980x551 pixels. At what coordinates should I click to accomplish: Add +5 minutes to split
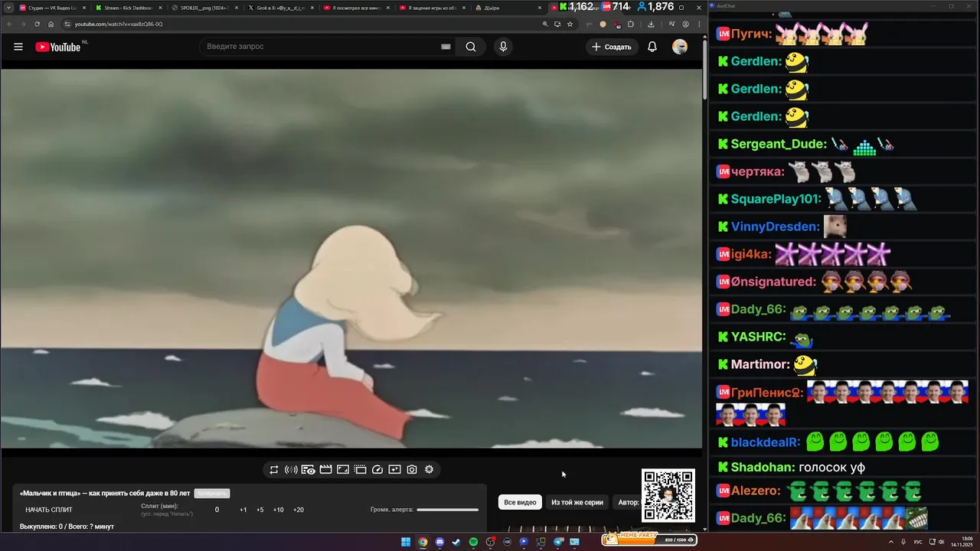coord(260,510)
